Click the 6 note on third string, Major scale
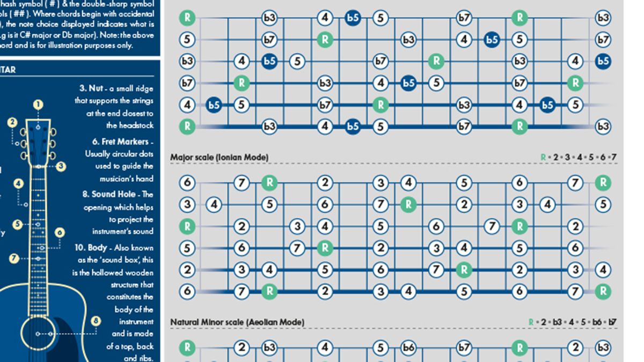The width and height of the screenshot is (644, 362). (436, 226)
